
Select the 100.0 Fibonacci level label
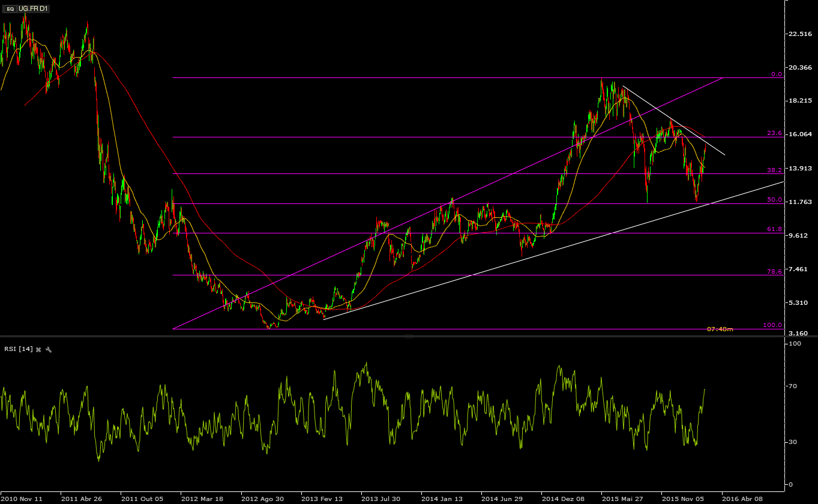[x=773, y=325]
